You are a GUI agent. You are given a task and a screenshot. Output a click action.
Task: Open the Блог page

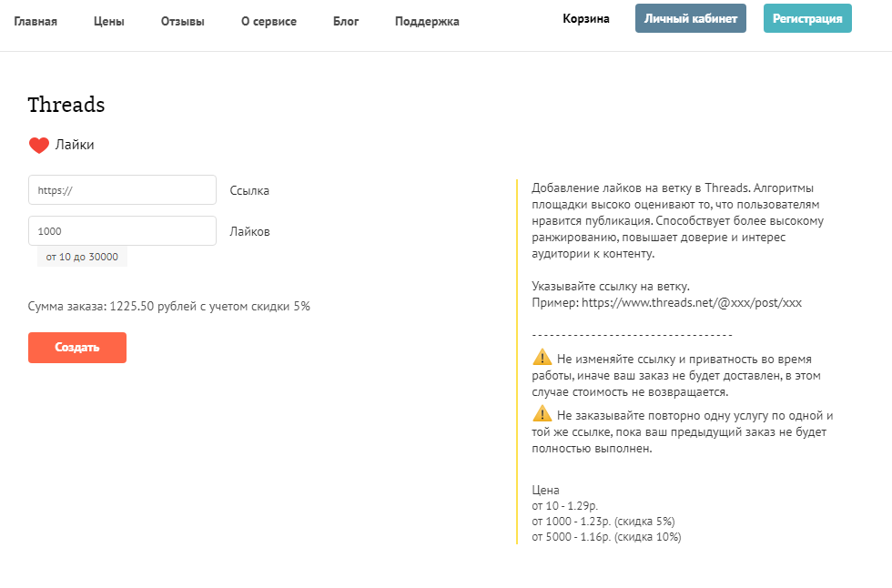tap(346, 22)
